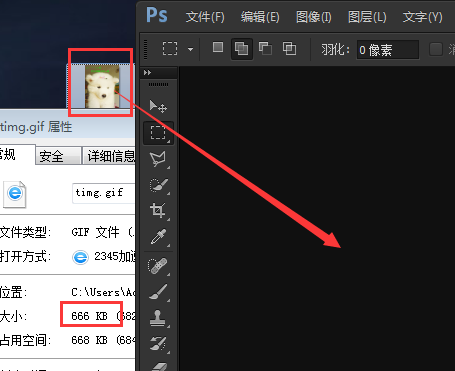Select the History Brush tool
Image resolution: width=455 pixels, height=371 pixels.
coord(158,343)
